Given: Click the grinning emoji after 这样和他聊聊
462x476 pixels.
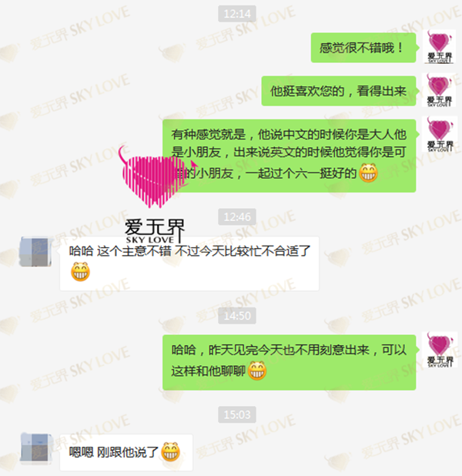Looking at the screenshot, I should [257, 370].
